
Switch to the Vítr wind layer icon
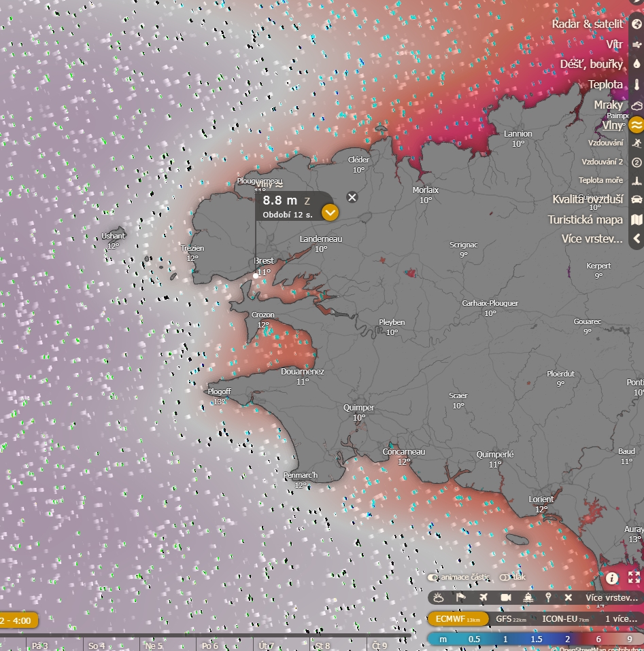pyautogui.click(x=637, y=45)
